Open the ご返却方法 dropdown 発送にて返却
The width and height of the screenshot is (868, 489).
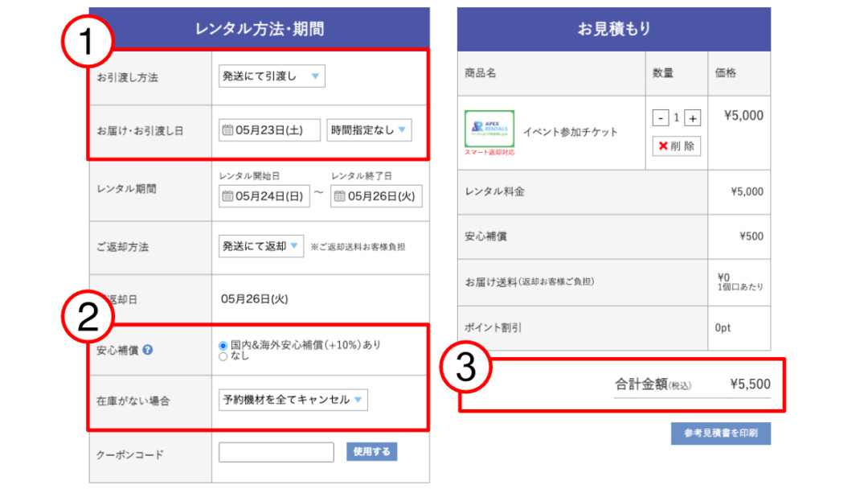click(260, 246)
